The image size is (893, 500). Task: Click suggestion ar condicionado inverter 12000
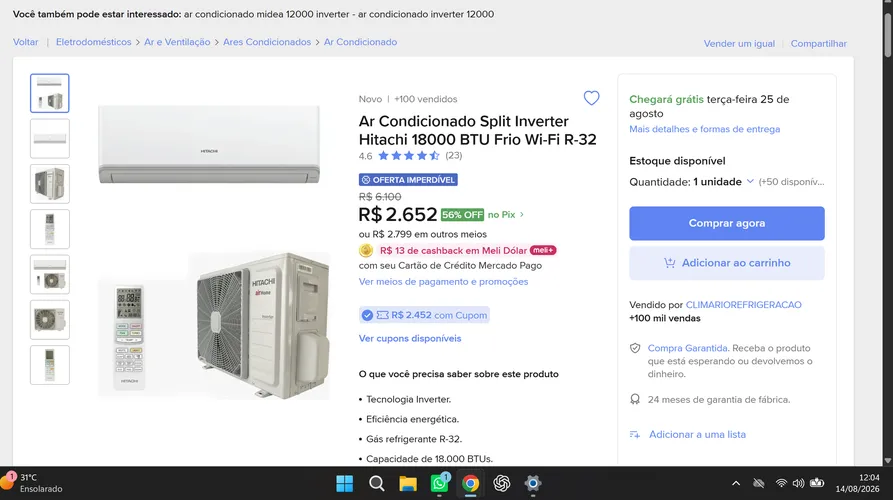426,14
